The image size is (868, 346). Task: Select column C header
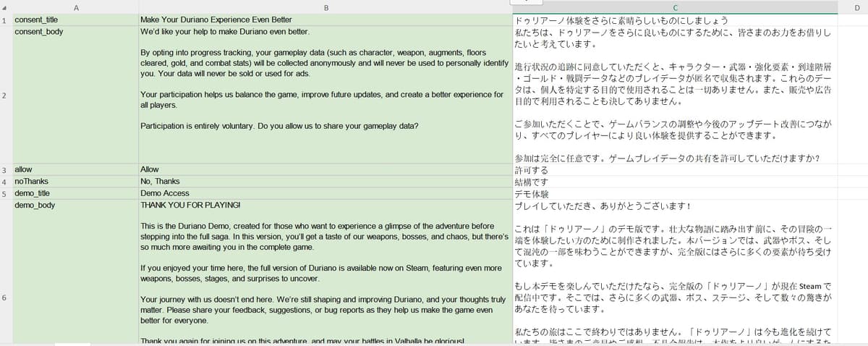[675, 7]
